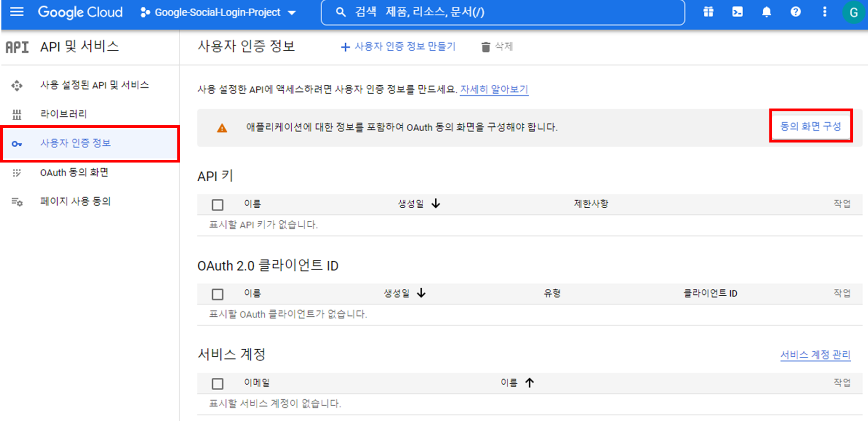868x421 pixels.
Task: Click the Google Cloud logo
Action: tap(80, 12)
